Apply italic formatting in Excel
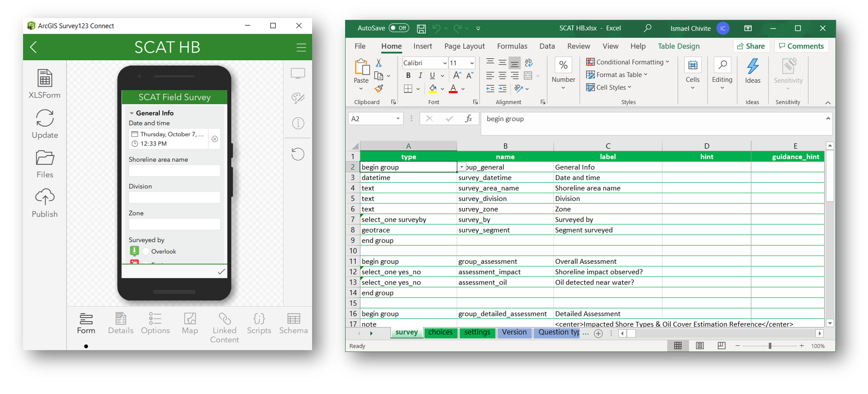 420,76
